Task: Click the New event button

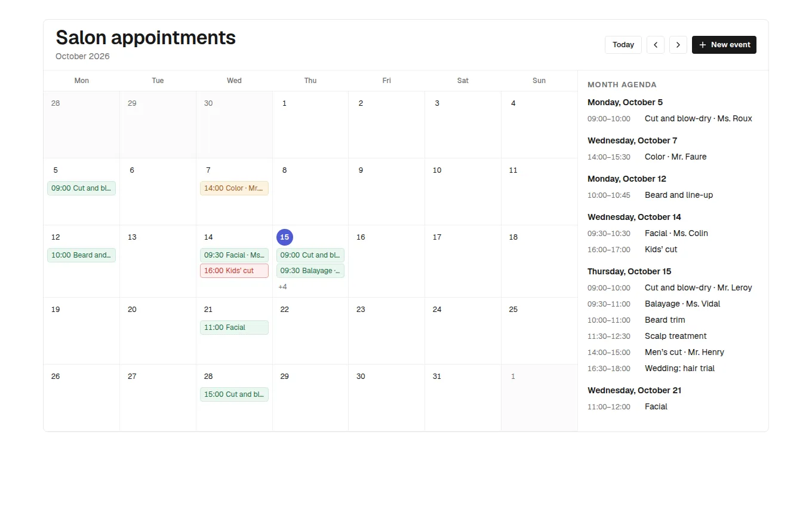Action: [724, 45]
